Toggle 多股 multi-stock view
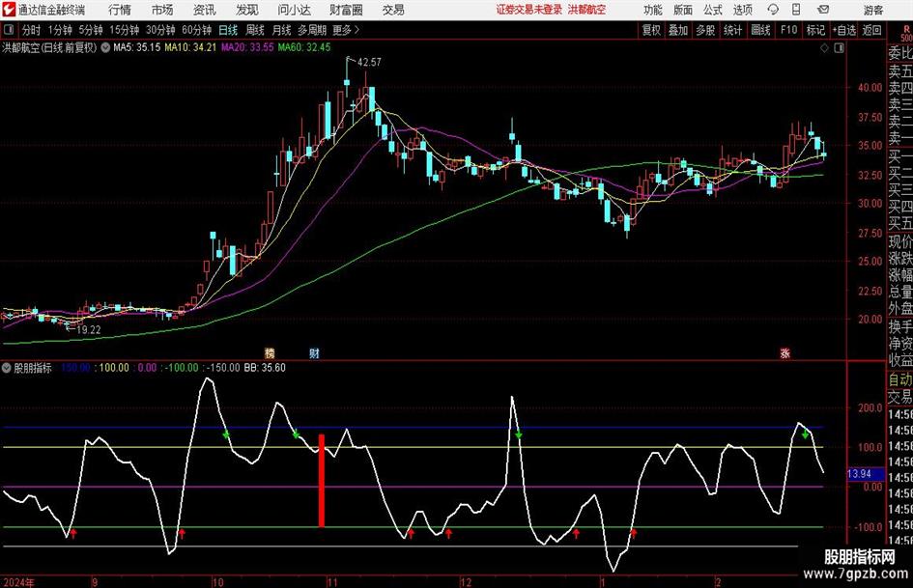Image resolution: width=913 pixels, height=588 pixels. pyautogui.click(x=706, y=30)
